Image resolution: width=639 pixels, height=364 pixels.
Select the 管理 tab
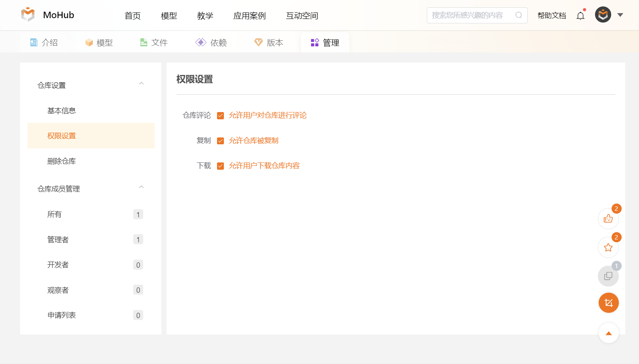pyautogui.click(x=325, y=42)
